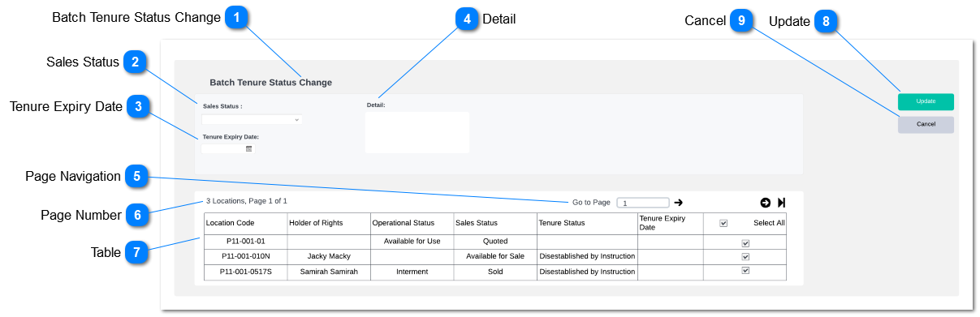
Task: Click the Holder of Rights column header
Action: [328, 223]
